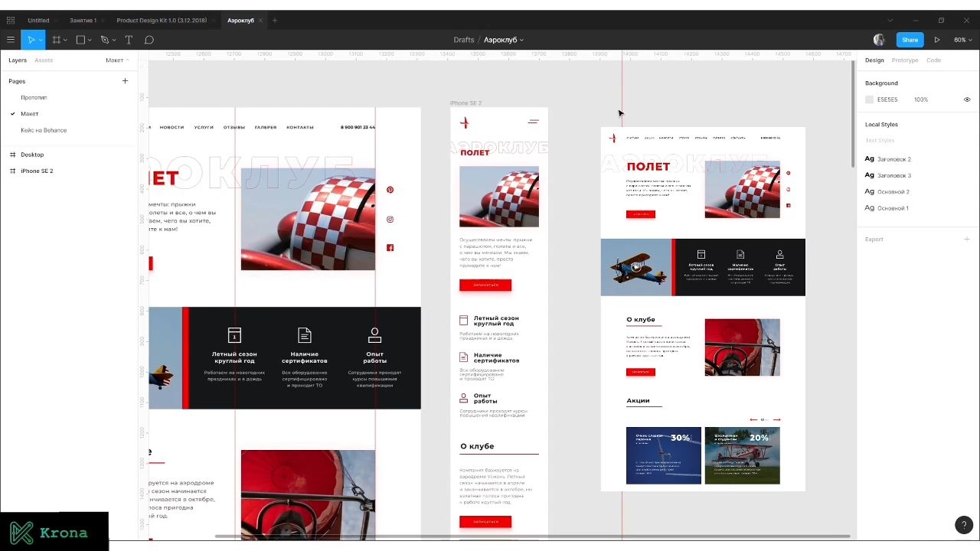Click the iPhone SE 2 frame label on canvas
The width and height of the screenshot is (980, 551).
click(x=465, y=103)
